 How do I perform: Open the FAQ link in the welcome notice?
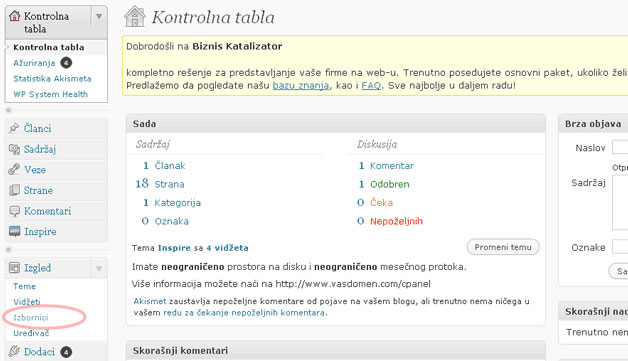pos(371,85)
